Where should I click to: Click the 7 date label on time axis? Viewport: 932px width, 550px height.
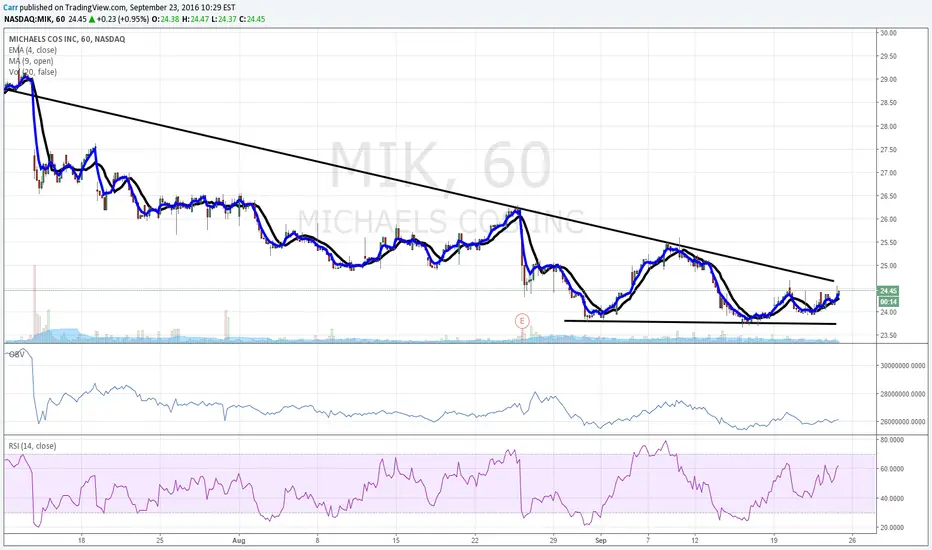click(x=648, y=540)
